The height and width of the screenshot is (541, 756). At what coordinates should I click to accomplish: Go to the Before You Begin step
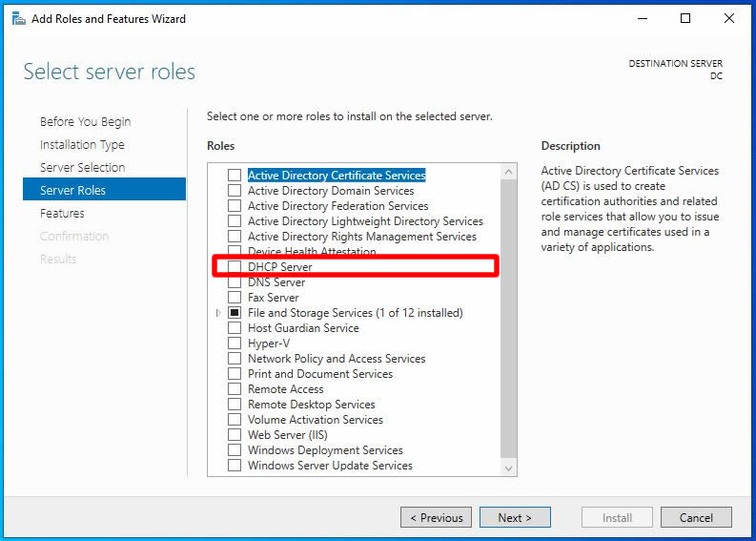[86, 121]
